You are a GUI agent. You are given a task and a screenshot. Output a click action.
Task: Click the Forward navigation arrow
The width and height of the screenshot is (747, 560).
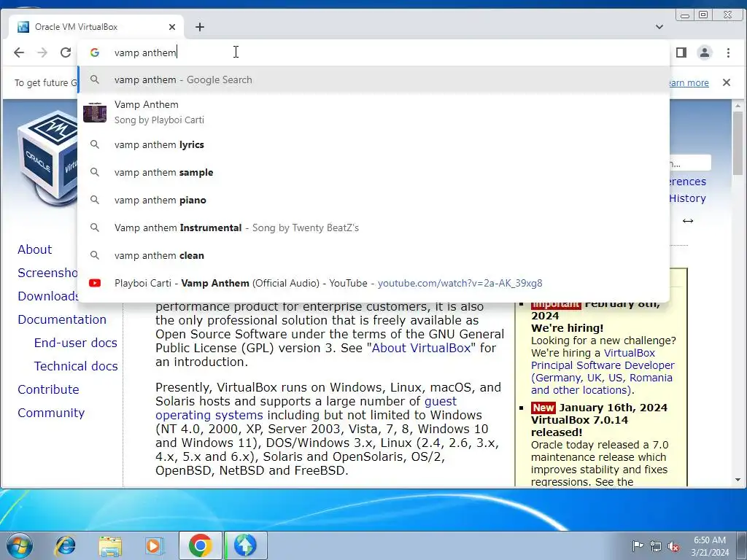coord(42,52)
